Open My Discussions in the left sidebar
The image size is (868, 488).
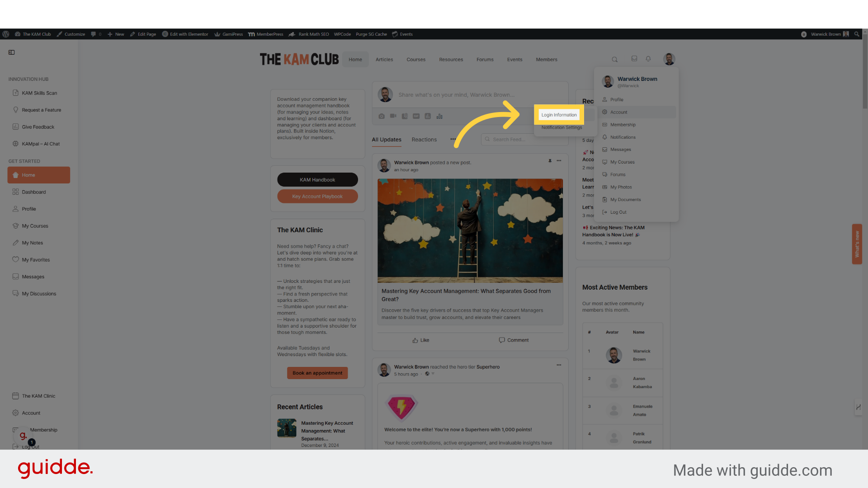click(39, 294)
